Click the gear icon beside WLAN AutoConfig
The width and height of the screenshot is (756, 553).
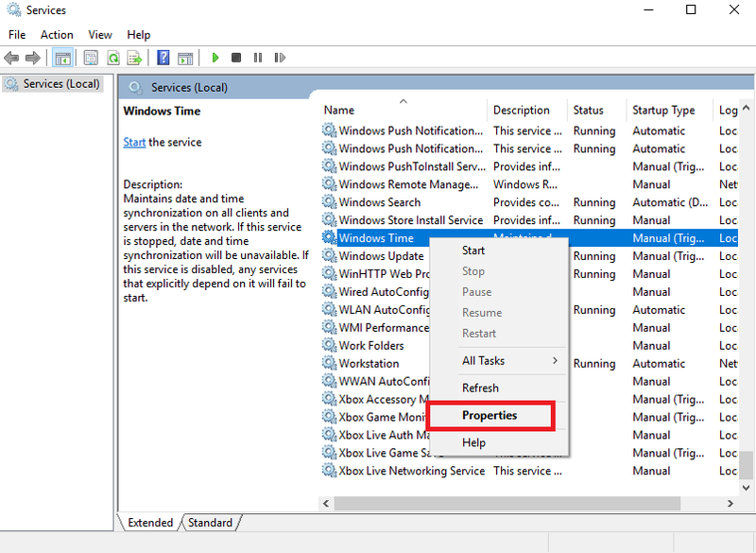click(x=329, y=309)
